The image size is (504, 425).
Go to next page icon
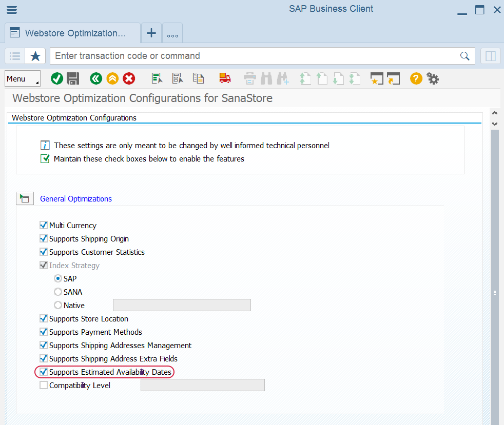point(338,78)
